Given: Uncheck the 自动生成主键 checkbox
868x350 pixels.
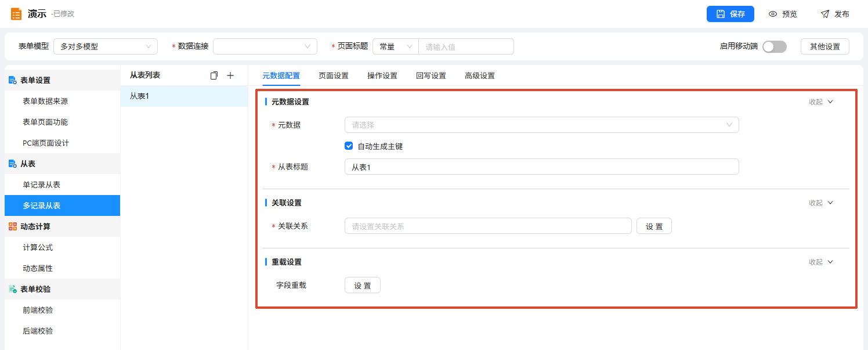Looking at the screenshot, I should 349,146.
